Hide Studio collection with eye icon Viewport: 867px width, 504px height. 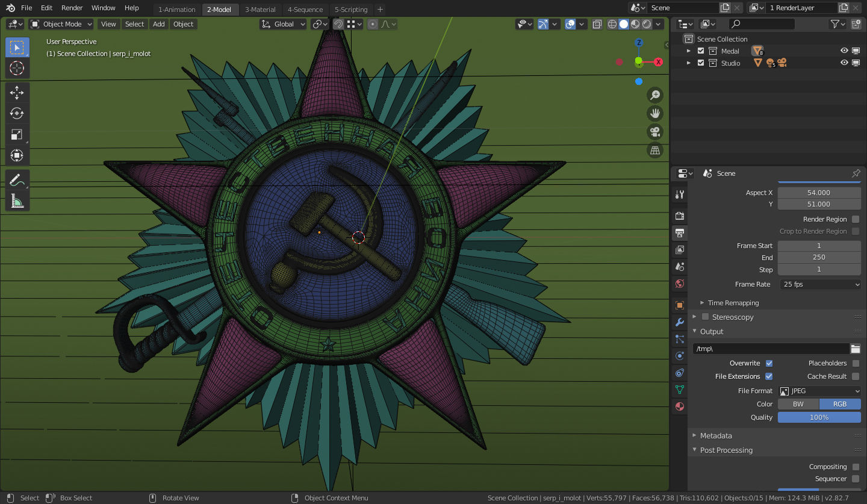tap(844, 63)
